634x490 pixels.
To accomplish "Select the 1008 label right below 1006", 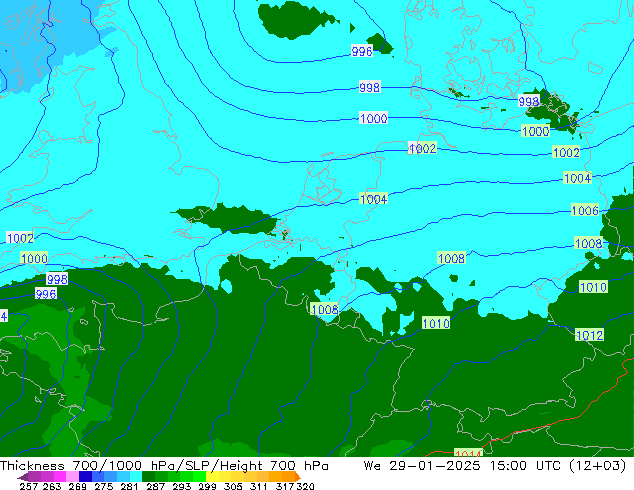I will click(x=588, y=243).
